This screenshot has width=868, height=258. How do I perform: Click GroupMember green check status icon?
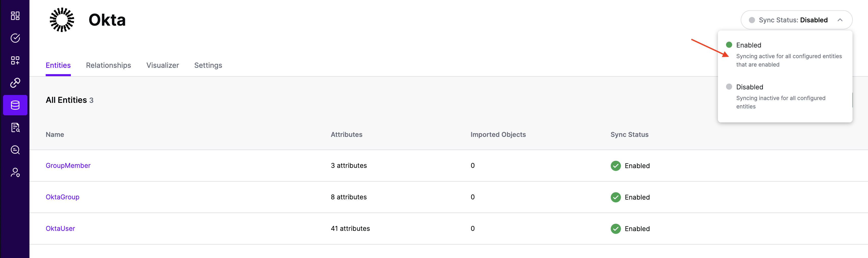615,166
